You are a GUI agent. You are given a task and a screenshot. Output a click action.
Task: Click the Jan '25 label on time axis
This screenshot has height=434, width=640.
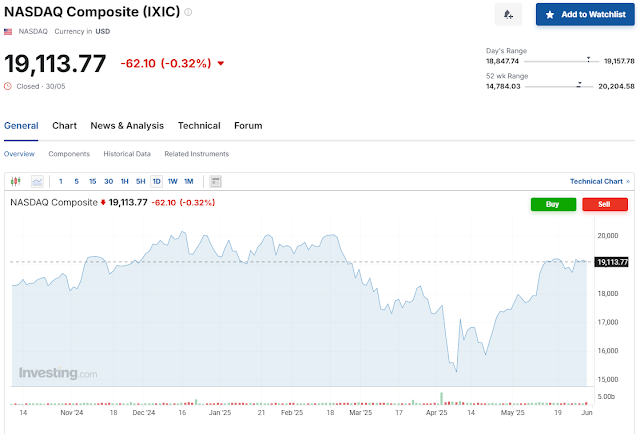click(220, 413)
